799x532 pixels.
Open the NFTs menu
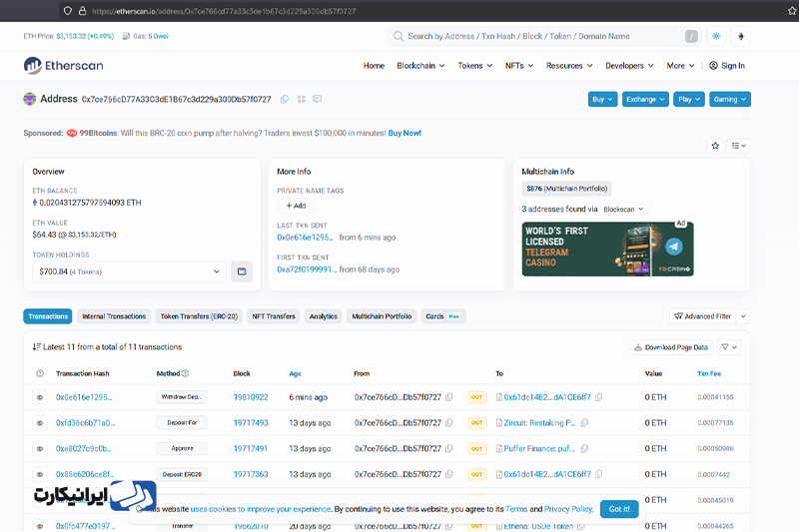pos(519,66)
